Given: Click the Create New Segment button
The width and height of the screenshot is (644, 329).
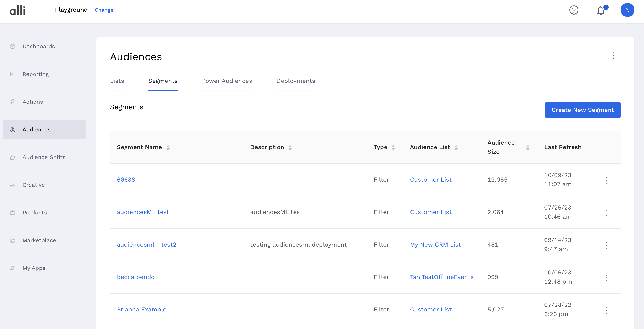Looking at the screenshot, I should (583, 110).
